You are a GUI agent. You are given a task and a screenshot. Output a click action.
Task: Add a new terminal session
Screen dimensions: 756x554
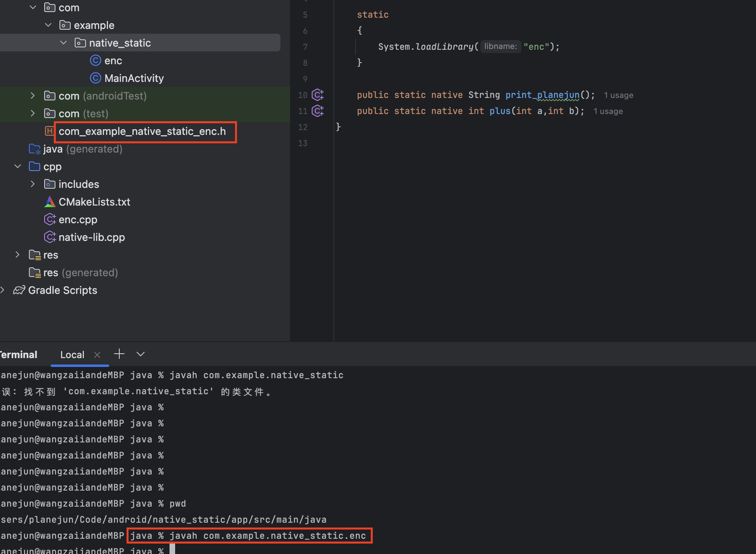(x=119, y=354)
